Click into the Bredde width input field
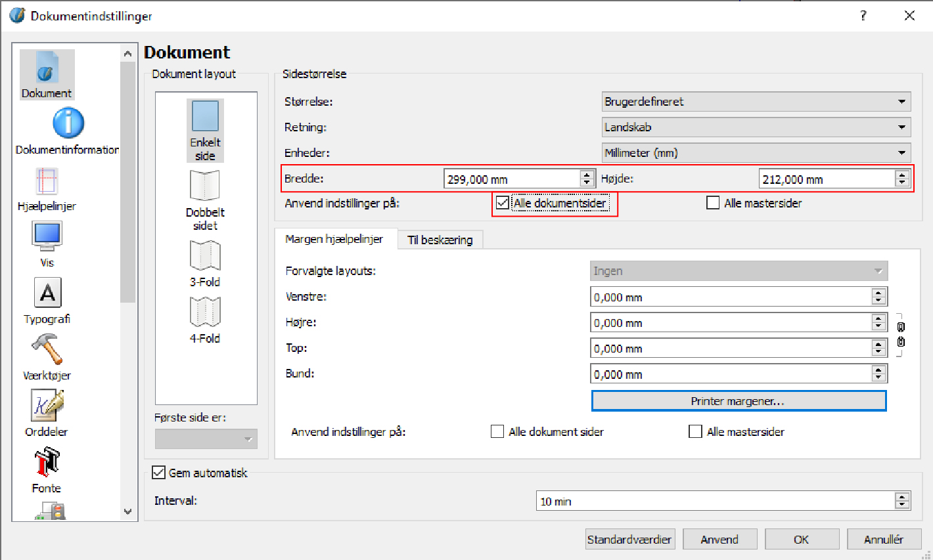 point(511,179)
